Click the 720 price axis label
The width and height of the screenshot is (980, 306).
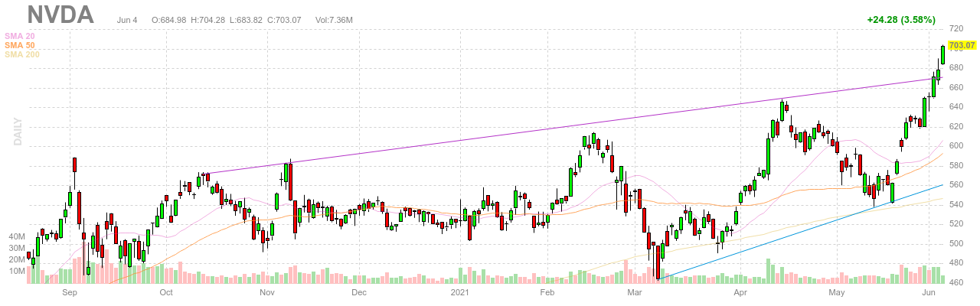pyautogui.click(x=956, y=28)
